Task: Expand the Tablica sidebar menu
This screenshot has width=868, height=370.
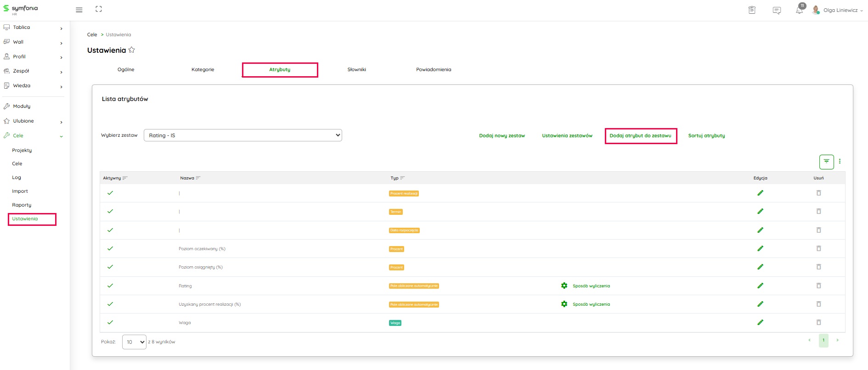Action: 32,28
